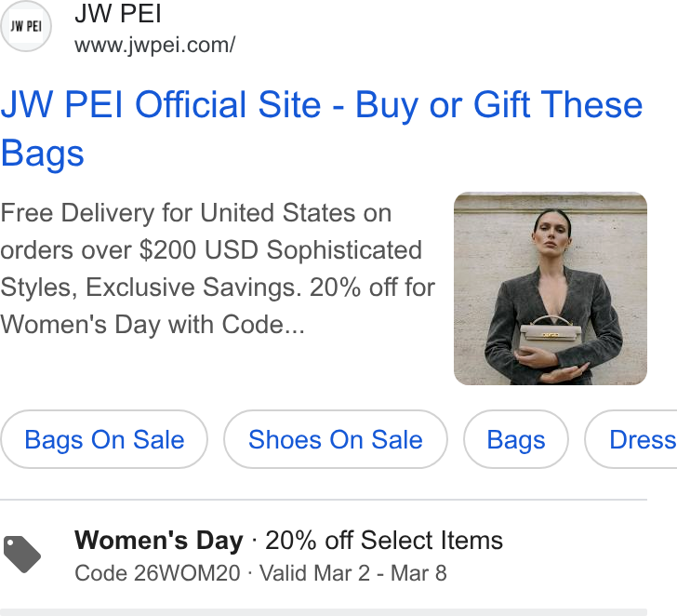Select the JW PEI advertiser name
677x616 pixels.
tap(118, 13)
